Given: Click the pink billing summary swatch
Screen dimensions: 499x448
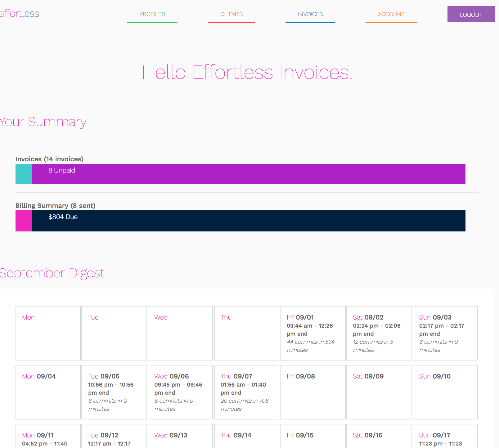Looking at the screenshot, I should [x=23, y=221].
